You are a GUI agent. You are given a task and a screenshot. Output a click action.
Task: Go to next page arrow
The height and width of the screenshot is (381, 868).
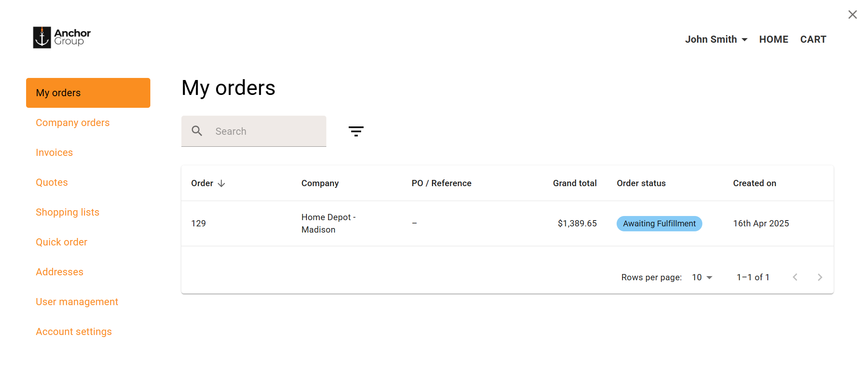coord(820,277)
